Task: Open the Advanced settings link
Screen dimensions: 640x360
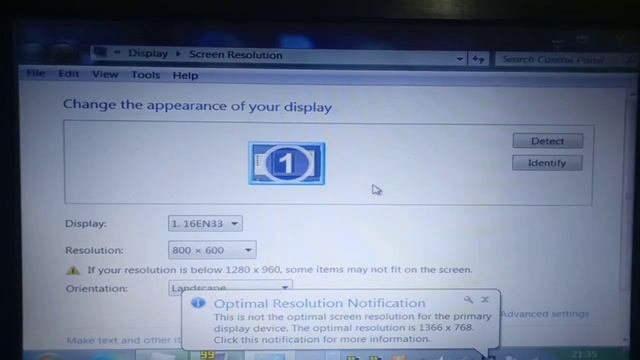Action: [x=544, y=314]
